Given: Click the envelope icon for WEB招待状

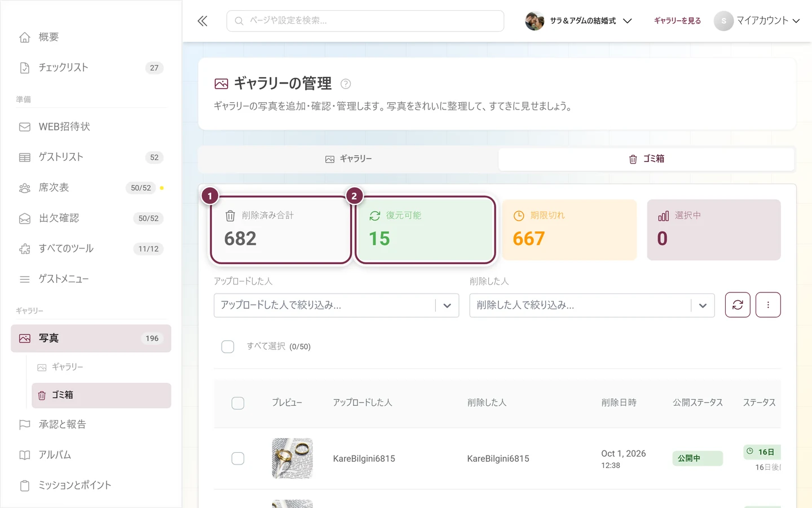Looking at the screenshot, I should (25, 127).
